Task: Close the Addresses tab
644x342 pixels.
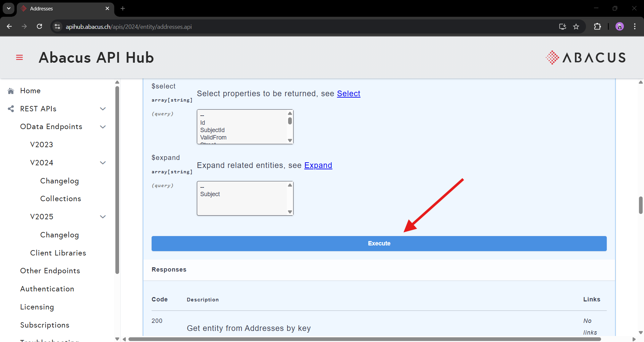Action: (107, 8)
